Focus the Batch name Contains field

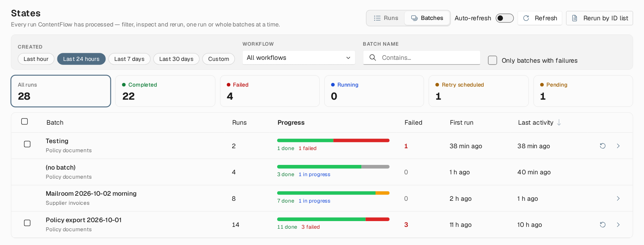pos(422,58)
